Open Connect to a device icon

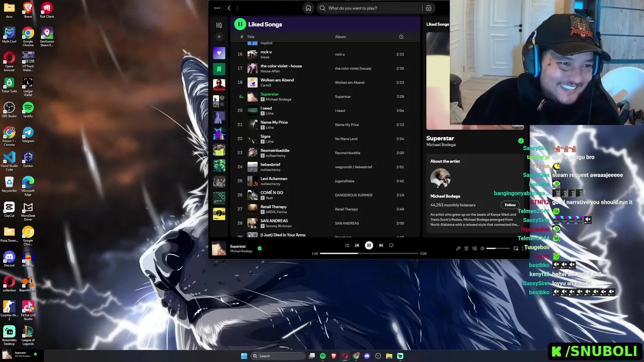(x=474, y=248)
